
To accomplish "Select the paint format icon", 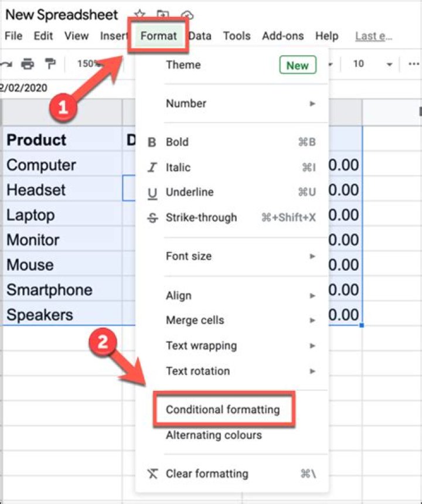I will click(50, 64).
